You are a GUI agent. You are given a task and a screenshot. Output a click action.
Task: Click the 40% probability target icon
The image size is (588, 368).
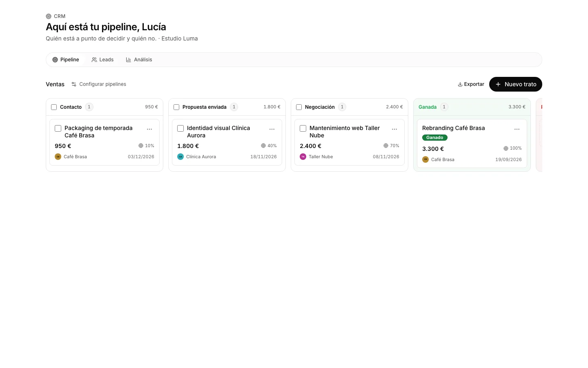263,146
